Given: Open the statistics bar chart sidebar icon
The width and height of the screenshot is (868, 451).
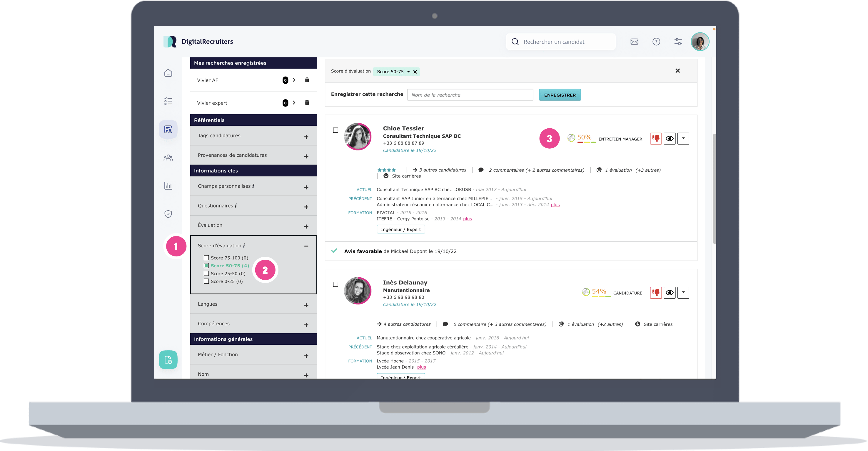Looking at the screenshot, I should point(168,186).
